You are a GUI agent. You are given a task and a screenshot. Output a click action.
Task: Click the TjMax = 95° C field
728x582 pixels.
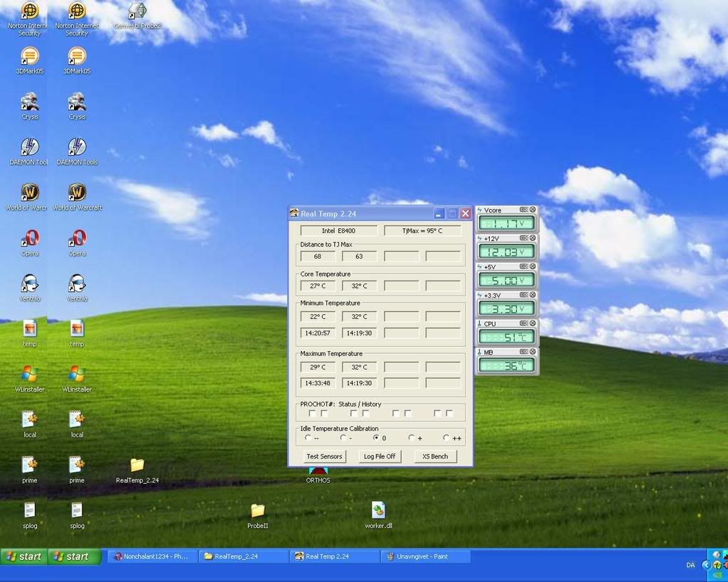[x=422, y=231]
